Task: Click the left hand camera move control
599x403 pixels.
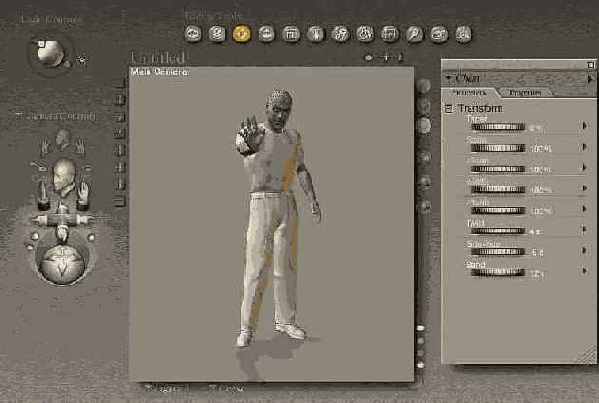Action: [44, 195]
